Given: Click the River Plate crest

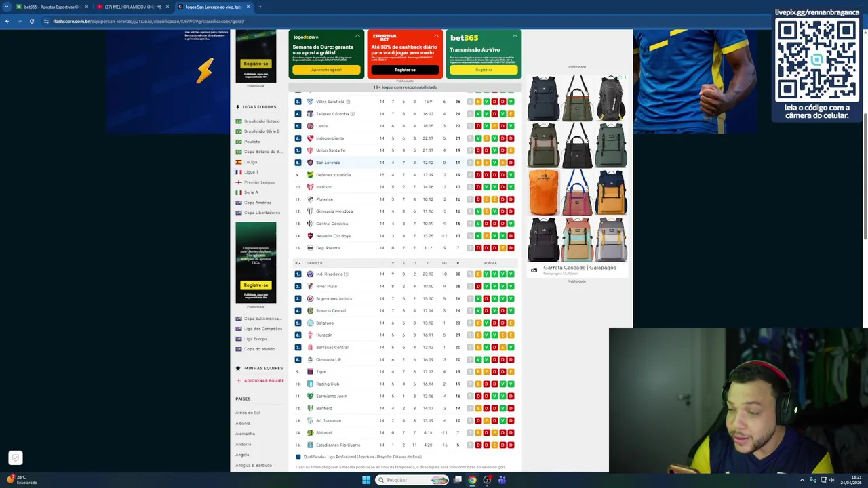Looking at the screenshot, I should (310, 286).
